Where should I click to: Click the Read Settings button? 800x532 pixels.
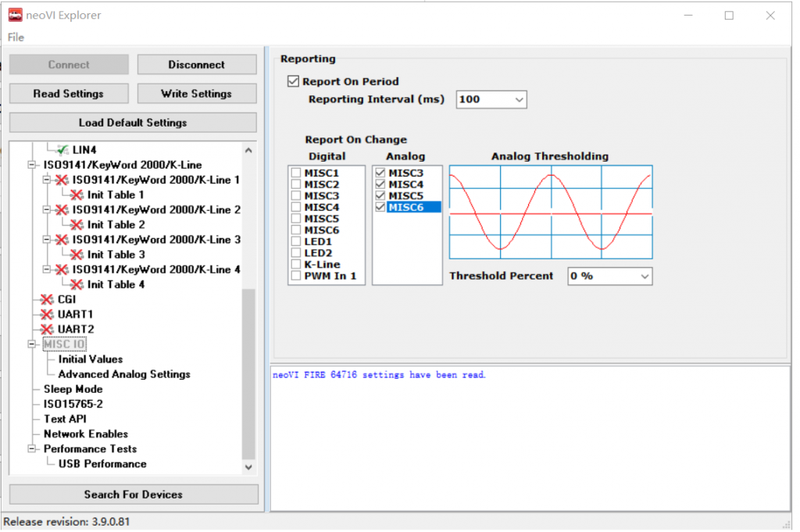[69, 94]
